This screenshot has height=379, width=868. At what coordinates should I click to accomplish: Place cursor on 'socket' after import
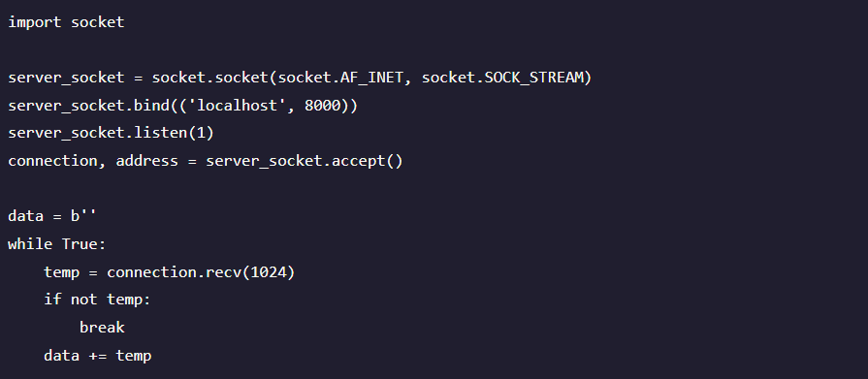[98, 22]
